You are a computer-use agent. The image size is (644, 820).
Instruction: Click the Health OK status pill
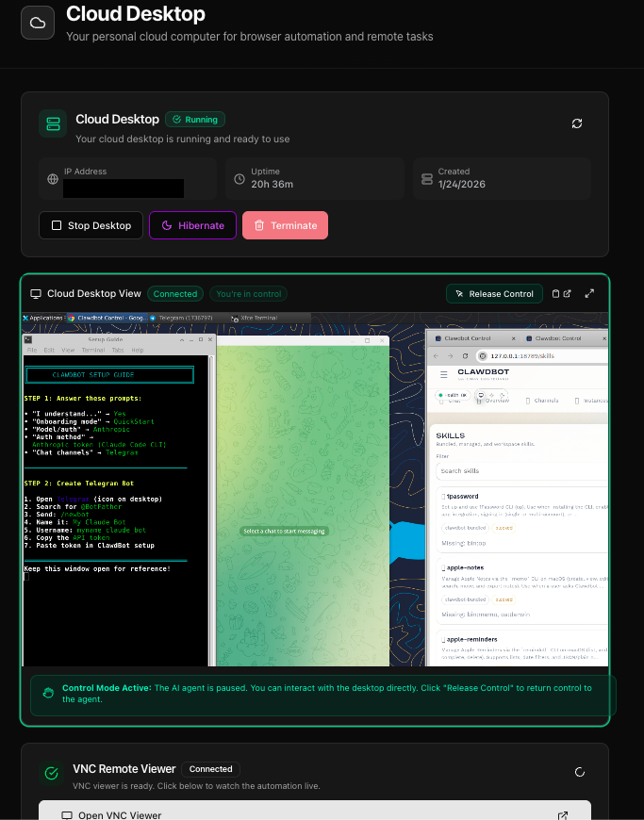click(453, 395)
